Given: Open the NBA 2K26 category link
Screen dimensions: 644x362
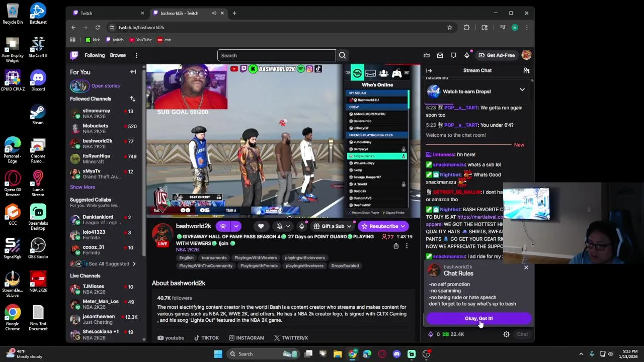Looking at the screenshot, I should [x=187, y=250].
